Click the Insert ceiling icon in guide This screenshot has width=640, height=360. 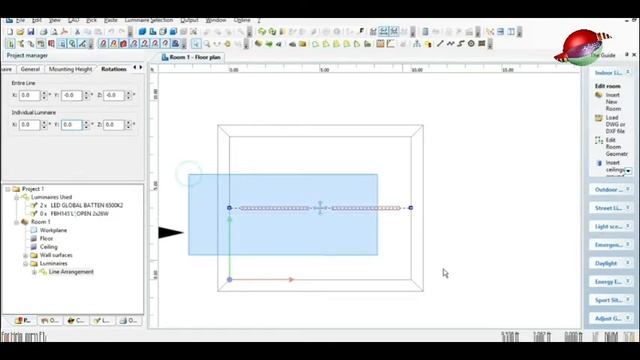tap(599, 163)
